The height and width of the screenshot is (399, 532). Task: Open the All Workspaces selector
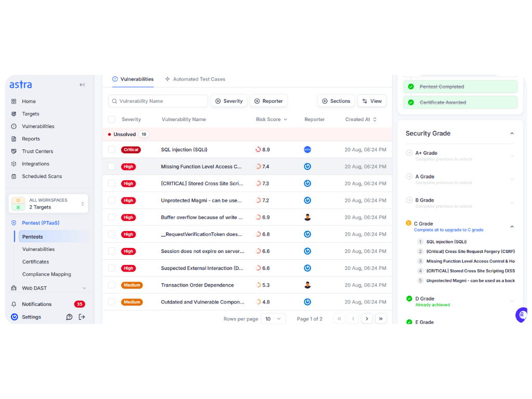point(48,204)
